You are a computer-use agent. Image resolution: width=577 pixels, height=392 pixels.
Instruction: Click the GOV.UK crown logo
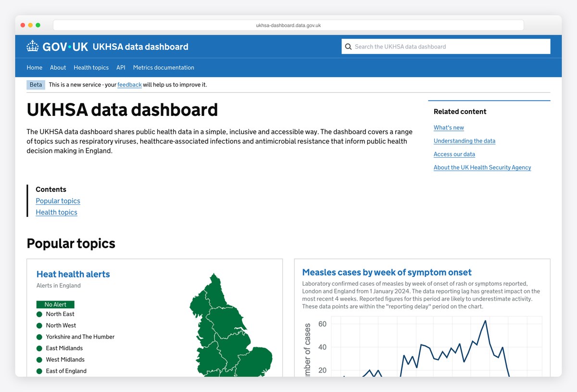tap(32, 46)
